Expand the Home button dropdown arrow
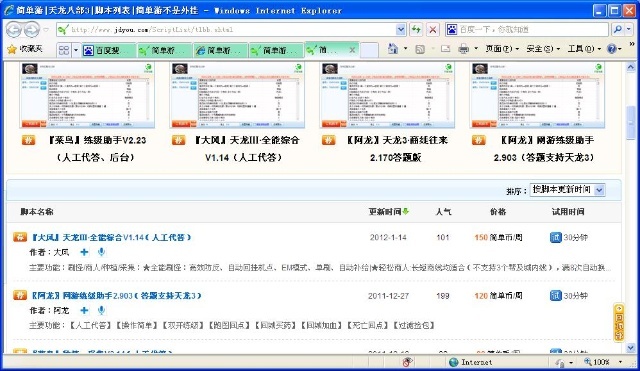The width and height of the screenshot is (640, 371). 405,49
